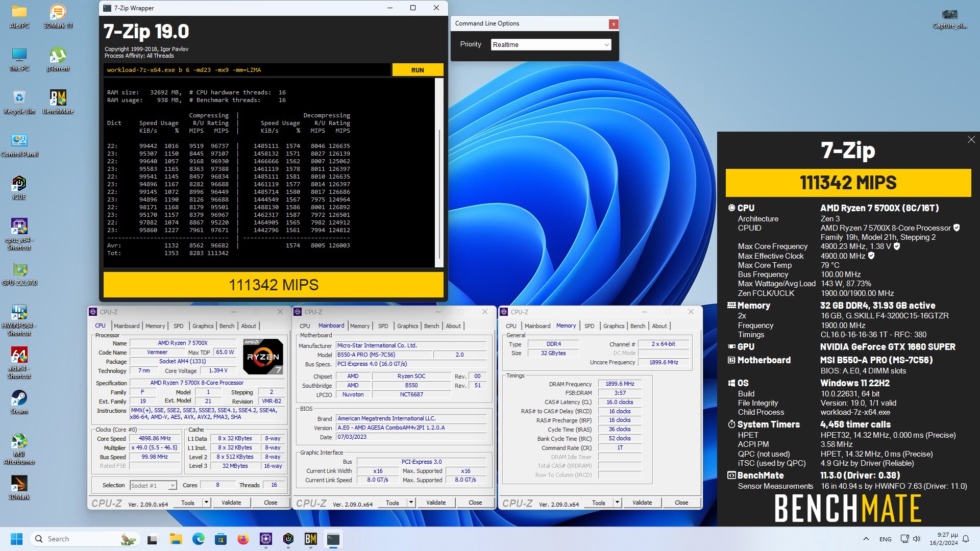Open the Recycle Bin desktop icon

click(x=19, y=102)
